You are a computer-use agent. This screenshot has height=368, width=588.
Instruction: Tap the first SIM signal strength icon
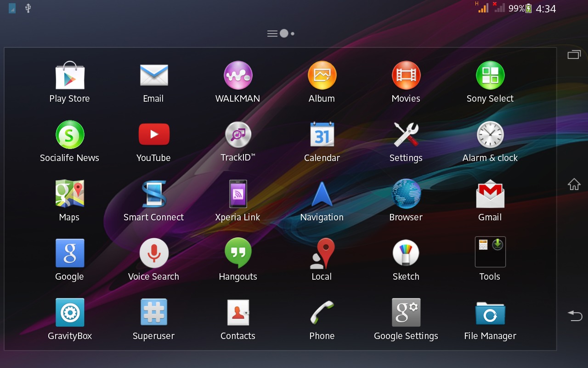click(482, 7)
